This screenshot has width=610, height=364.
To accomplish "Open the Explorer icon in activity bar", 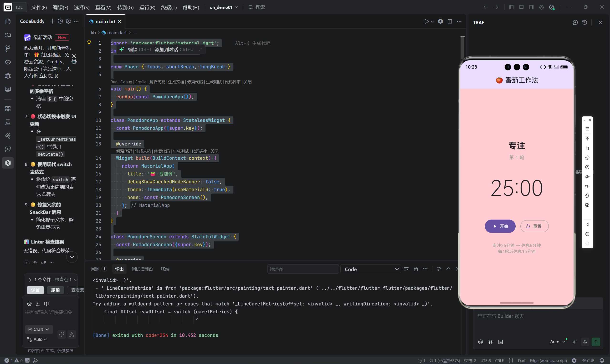I will click(8, 22).
